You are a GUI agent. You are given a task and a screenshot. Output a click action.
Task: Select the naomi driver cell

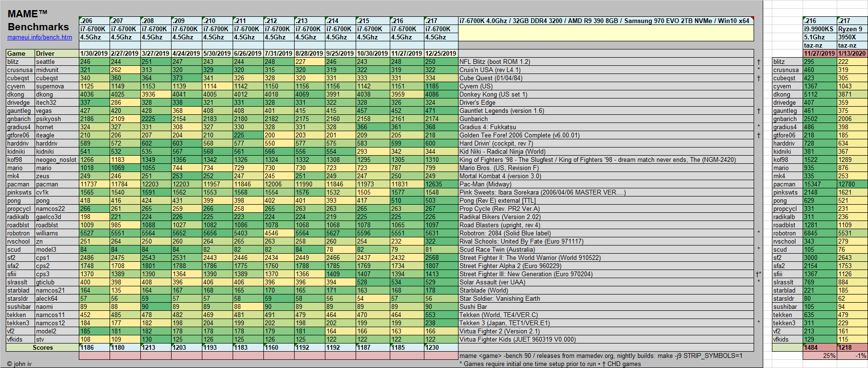click(57, 307)
